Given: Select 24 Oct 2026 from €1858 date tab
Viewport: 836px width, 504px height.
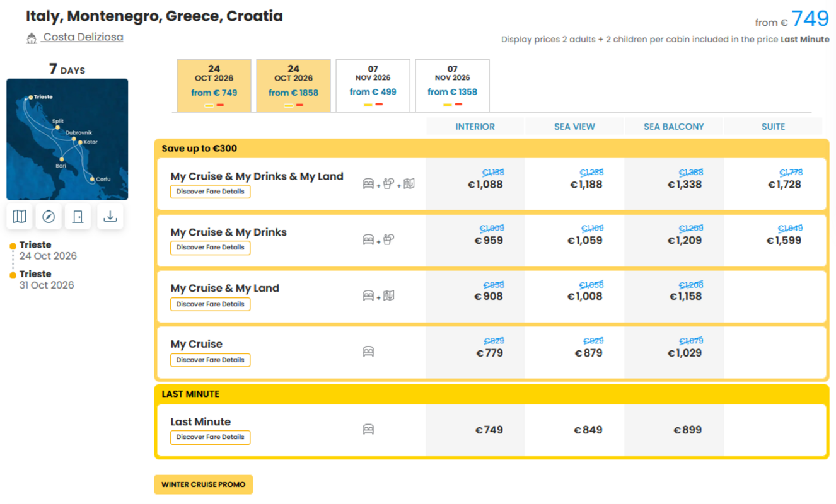Looking at the screenshot, I should (x=294, y=86).
